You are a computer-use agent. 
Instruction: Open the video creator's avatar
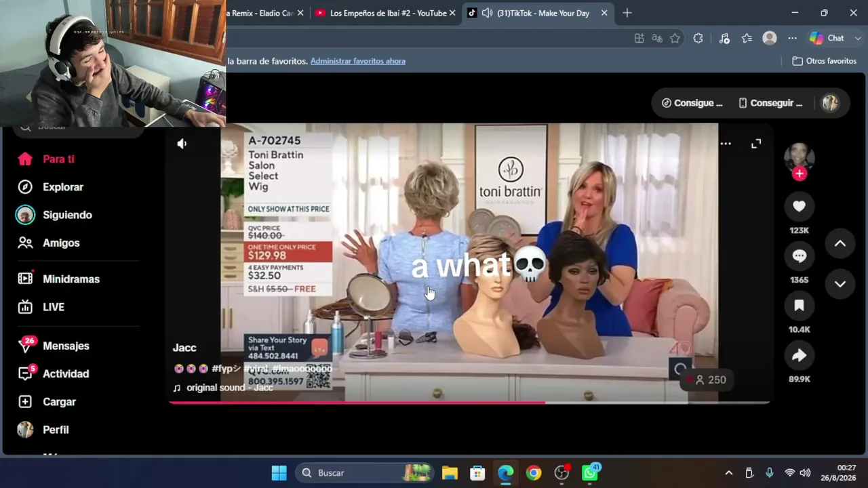point(799,157)
